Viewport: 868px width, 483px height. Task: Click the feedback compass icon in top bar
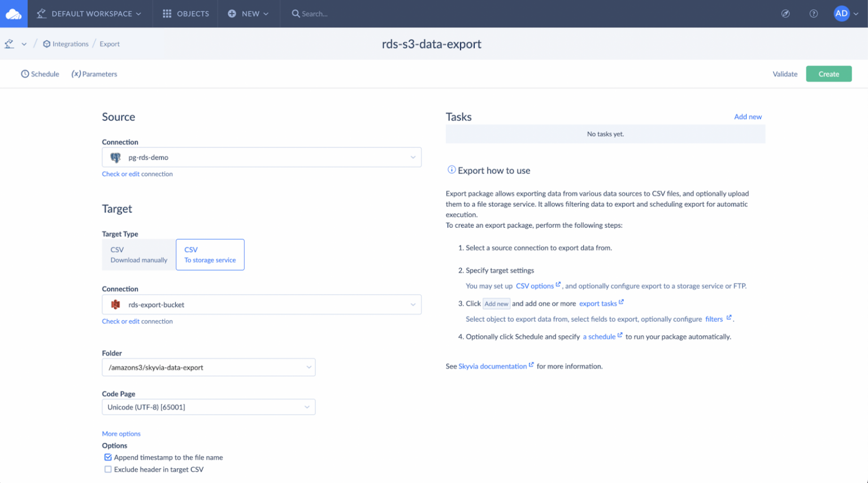click(785, 13)
